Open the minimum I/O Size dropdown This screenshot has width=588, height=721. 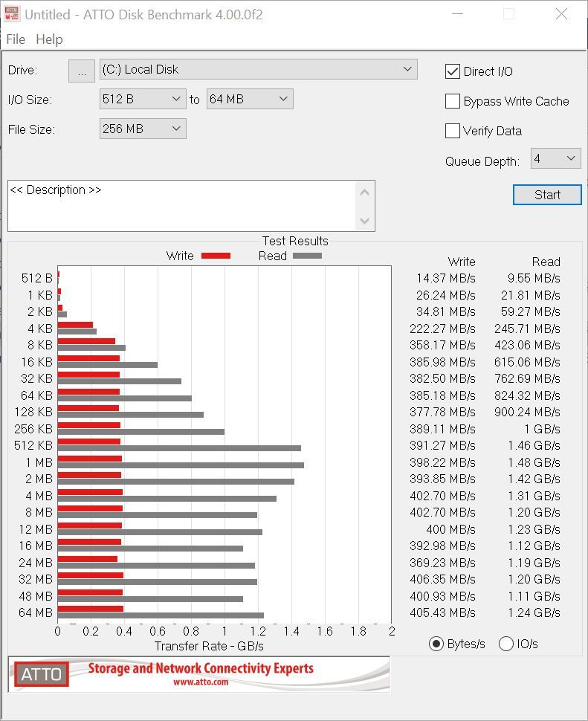143,99
